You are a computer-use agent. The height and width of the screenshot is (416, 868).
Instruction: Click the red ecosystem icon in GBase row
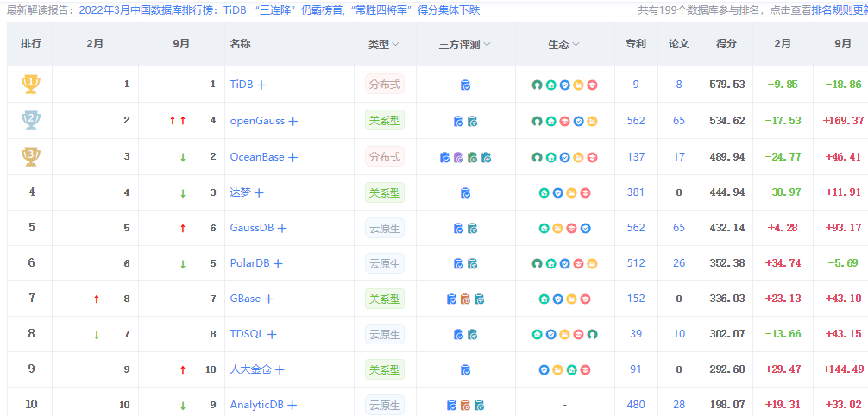[585, 299]
